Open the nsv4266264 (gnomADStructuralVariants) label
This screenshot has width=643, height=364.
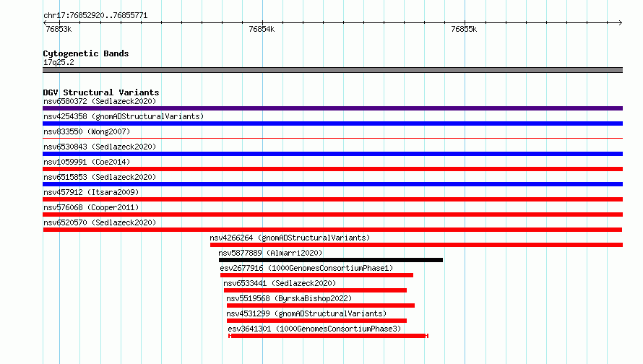tap(290, 238)
